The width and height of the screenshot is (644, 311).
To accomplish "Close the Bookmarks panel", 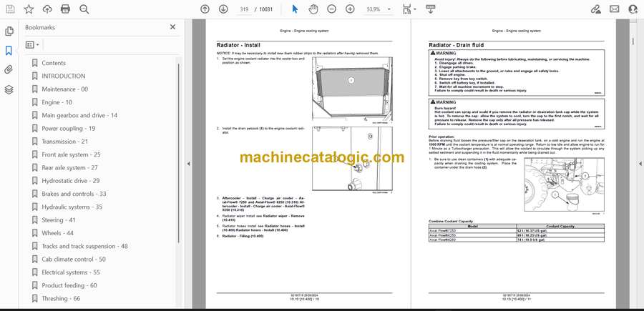I will 172,27.
